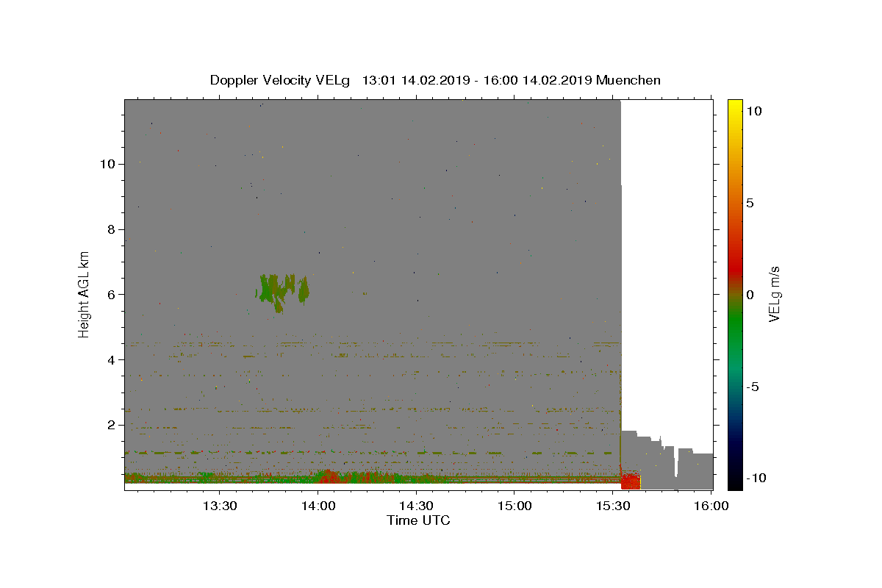This screenshot has width=882, height=588.
Task: Click the 14:30 time tick label
Action: point(416,506)
